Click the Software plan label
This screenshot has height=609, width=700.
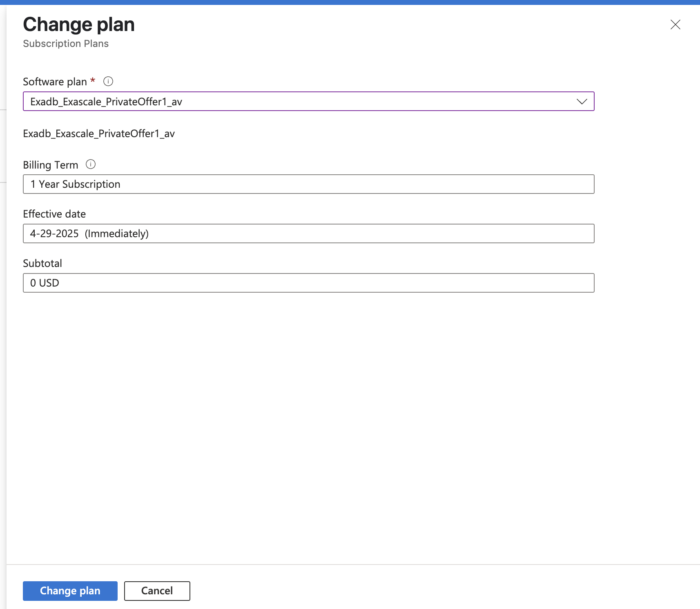coord(55,82)
